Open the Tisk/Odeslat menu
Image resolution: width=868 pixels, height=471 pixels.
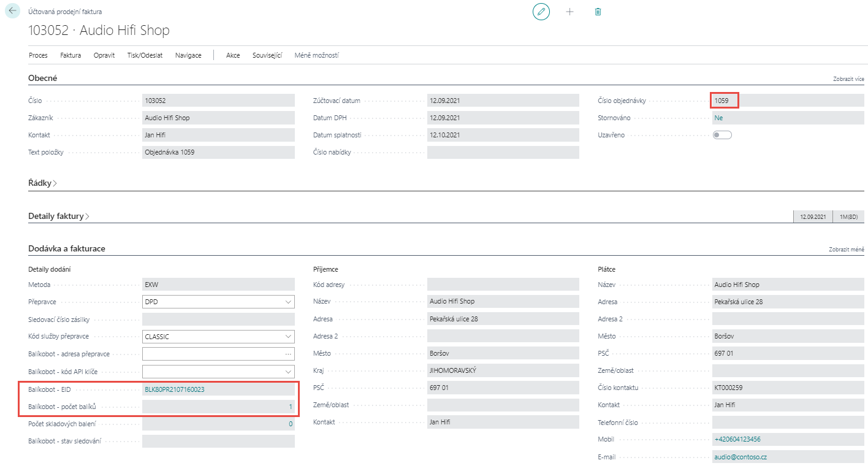pyautogui.click(x=145, y=55)
